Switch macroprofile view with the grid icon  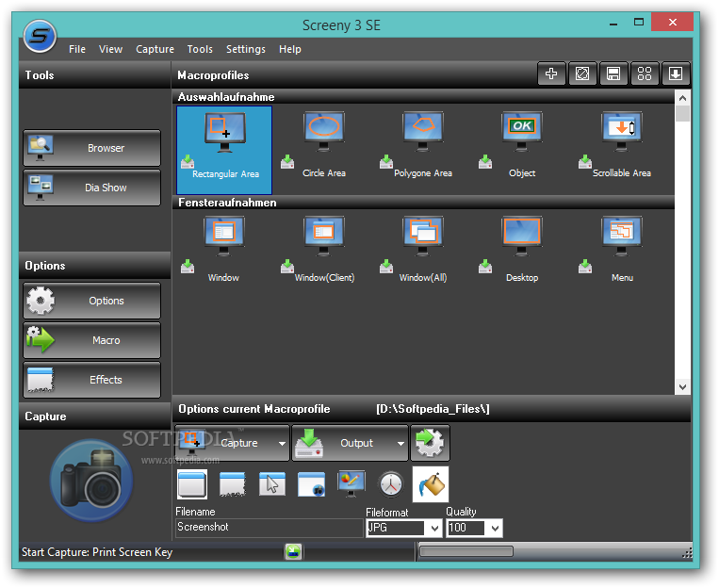click(x=645, y=73)
